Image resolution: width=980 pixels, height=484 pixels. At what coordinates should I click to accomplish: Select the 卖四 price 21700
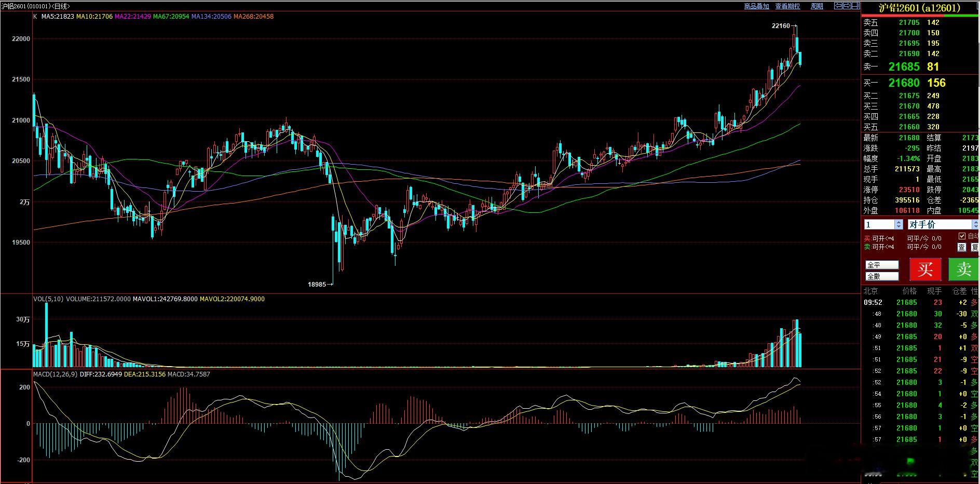909,33
